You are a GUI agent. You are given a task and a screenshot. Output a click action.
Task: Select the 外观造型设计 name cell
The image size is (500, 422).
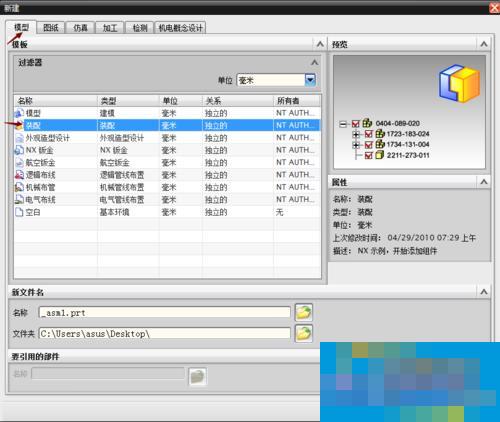[48, 138]
